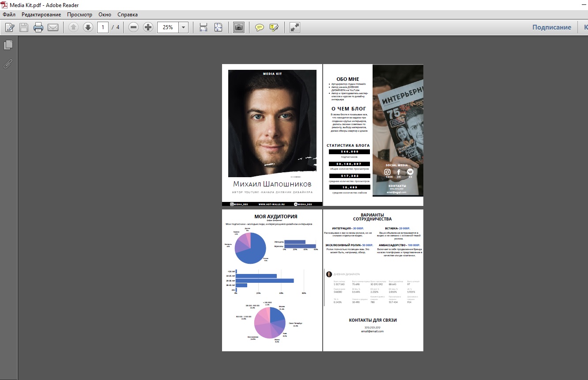This screenshot has height=380, width=588.
Task: Click the МОЯ АУДИТОРИЯ heading on page three
Action: (x=276, y=217)
